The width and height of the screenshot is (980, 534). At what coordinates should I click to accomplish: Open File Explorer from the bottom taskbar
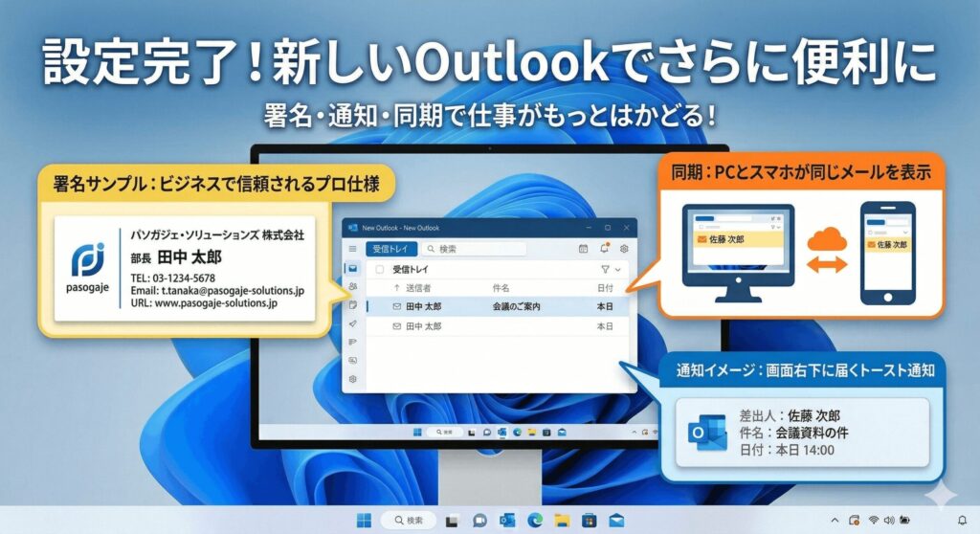click(562, 520)
